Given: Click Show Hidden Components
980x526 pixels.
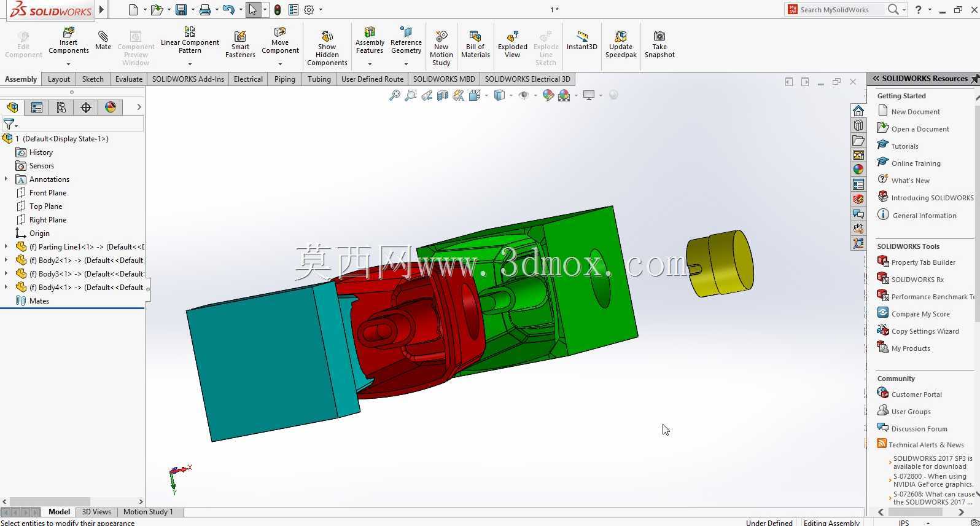Looking at the screenshot, I should [x=327, y=48].
